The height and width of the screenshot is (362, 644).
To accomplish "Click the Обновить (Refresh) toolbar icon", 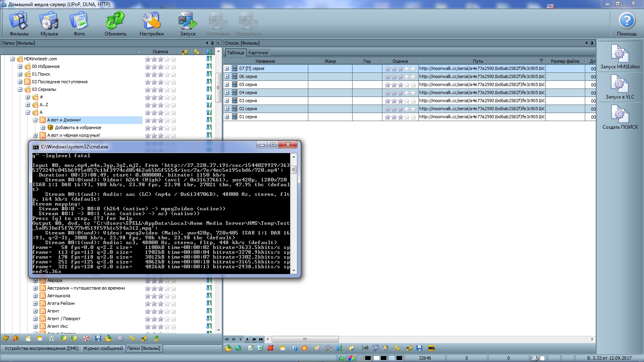I will (116, 24).
